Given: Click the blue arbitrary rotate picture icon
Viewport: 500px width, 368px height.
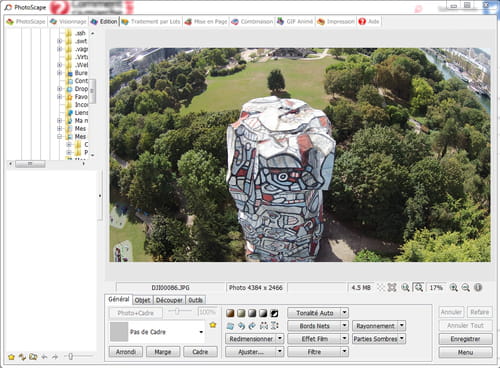Looking at the screenshot, I should click(230, 326).
